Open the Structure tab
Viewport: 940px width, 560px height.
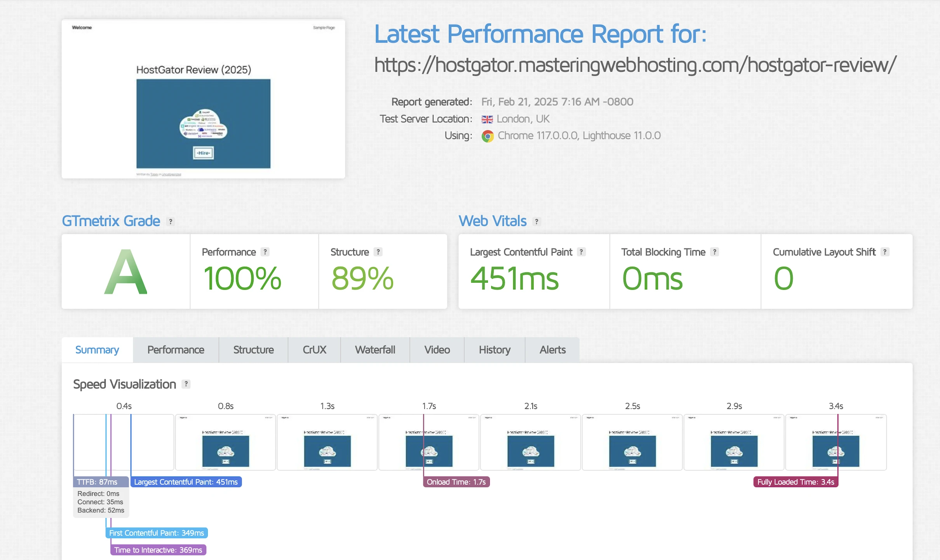click(x=253, y=350)
